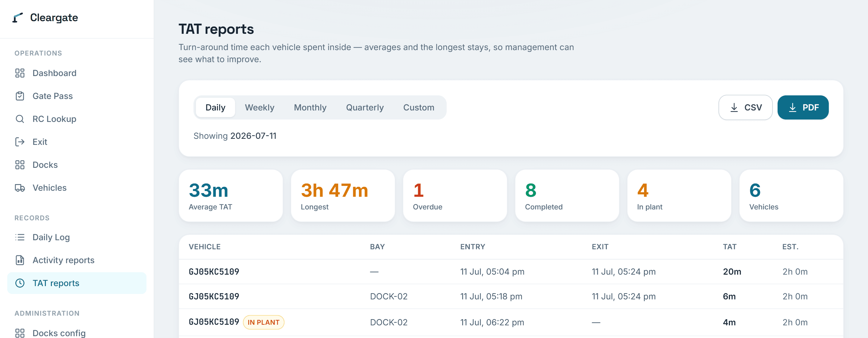Click the Docks grid icon
The image size is (868, 338).
pyautogui.click(x=20, y=165)
